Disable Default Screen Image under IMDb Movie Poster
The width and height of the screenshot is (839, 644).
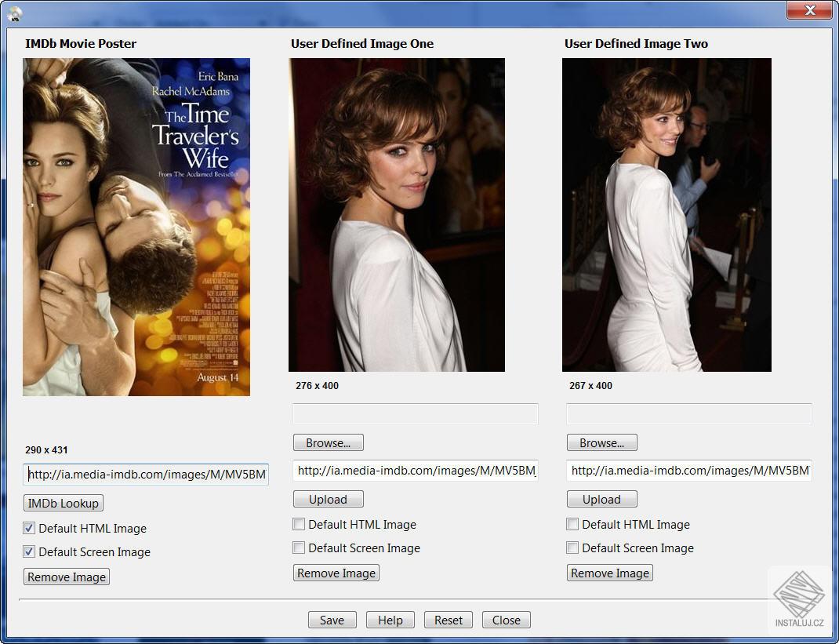coord(28,551)
